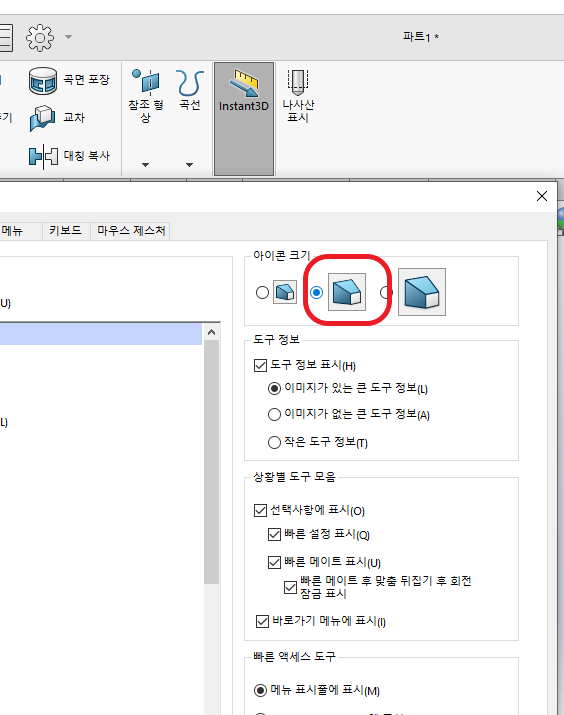Toggle 바로가기 메뉴에 표시(I) checkbox

tap(262, 621)
